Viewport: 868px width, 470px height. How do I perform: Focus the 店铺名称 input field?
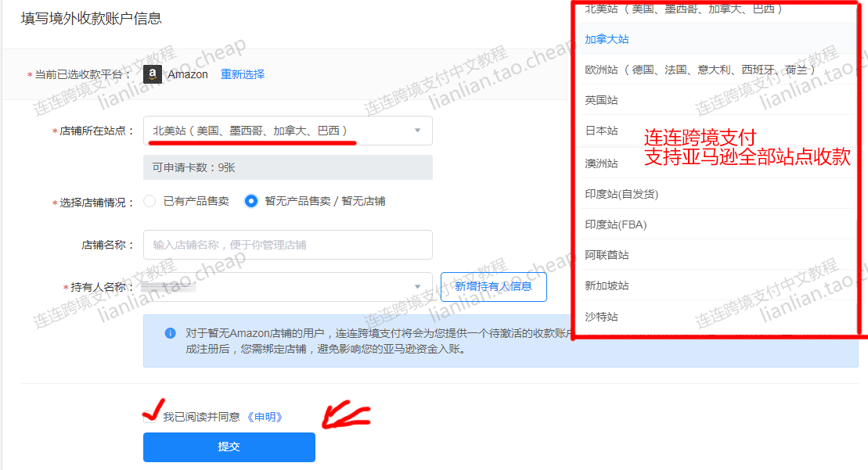(287, 245)
